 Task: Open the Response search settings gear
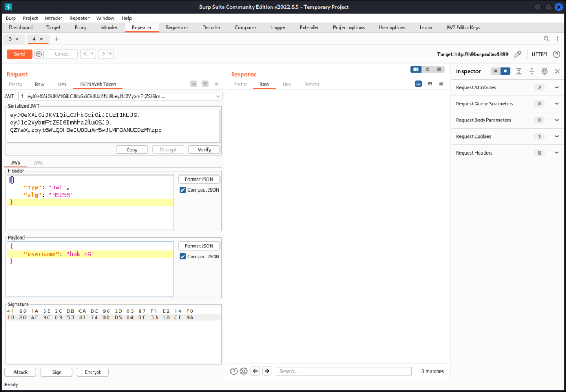coord(244,371)
